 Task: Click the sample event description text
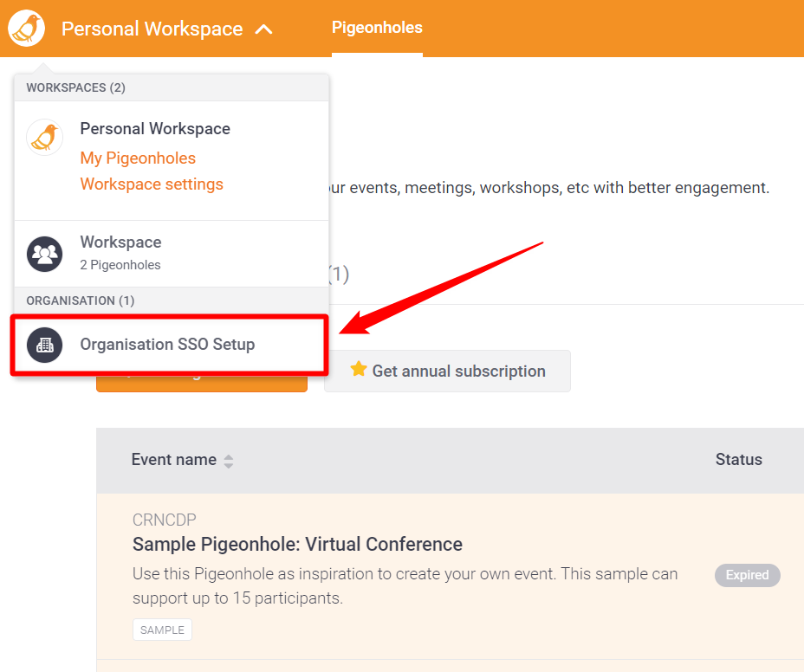pyautogui.click(x=405, y=586)
